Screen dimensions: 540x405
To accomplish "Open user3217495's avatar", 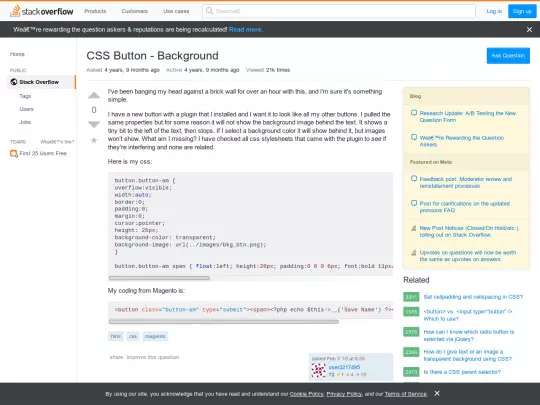I will pyautogui.click(x=318, y=371).
